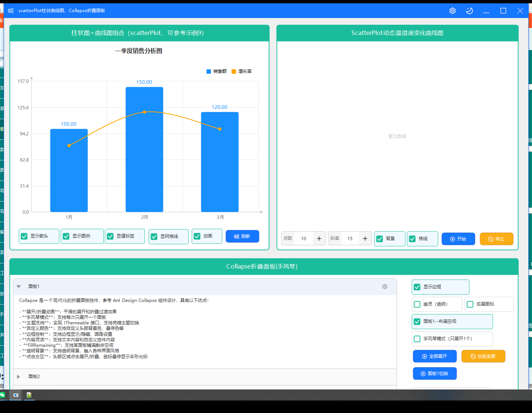Image resolution: width=532 pixels, height=413 pixels.
Task: Stop the curve with 停止 button
Action: coord(496,239)
